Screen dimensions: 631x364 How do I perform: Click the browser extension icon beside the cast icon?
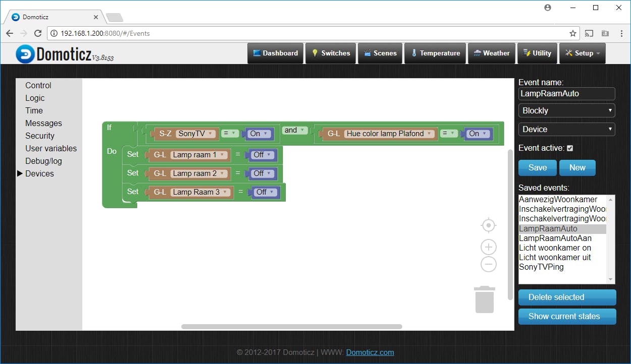point(605,33)
